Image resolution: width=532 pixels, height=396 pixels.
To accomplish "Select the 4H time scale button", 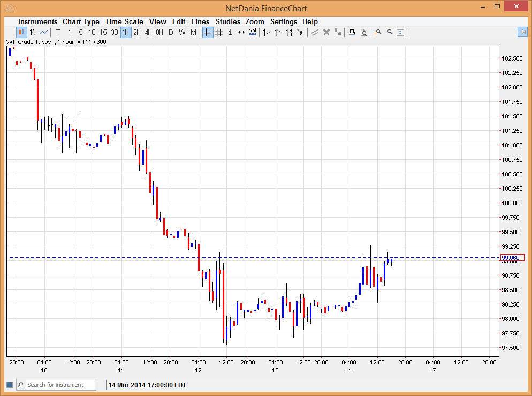I will pos(148,32).
